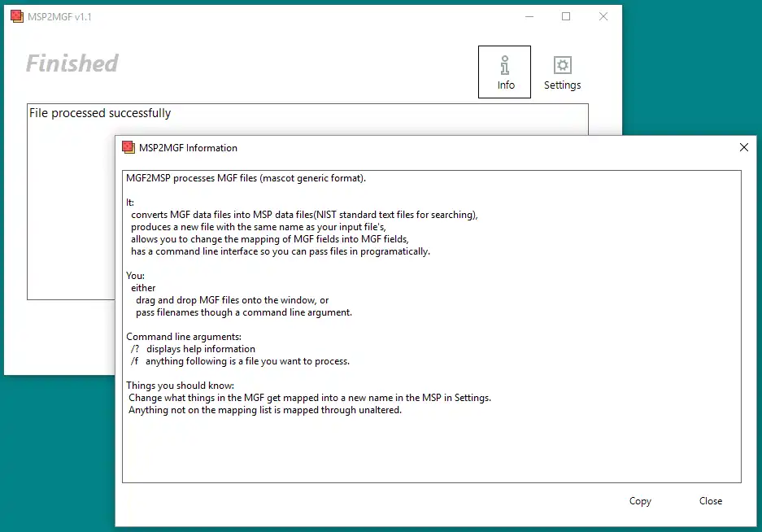Close the MSP2MGF Information dialog with X
Screen dimensions: 762x532
(743, 147)
